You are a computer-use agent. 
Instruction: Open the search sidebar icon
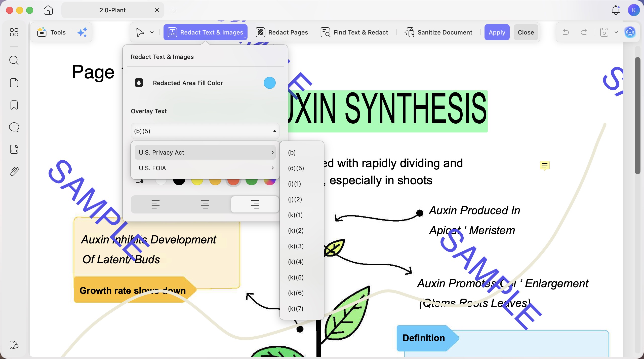(14, 60)
